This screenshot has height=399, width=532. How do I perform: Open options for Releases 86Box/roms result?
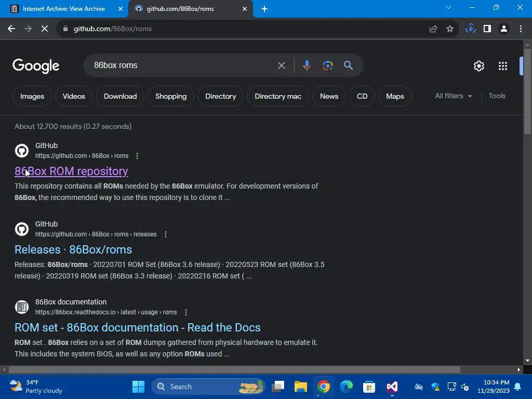click(x=166, y=234)
